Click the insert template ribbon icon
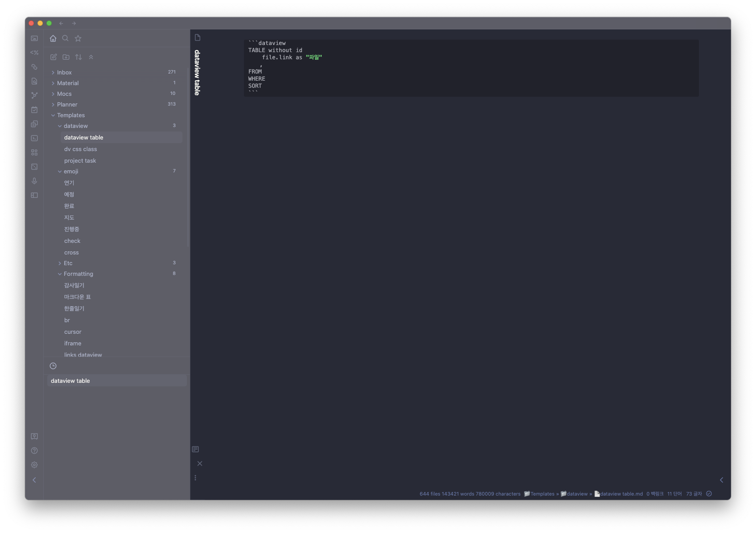Viewport: 756px width, 533px height. point(34,124)
